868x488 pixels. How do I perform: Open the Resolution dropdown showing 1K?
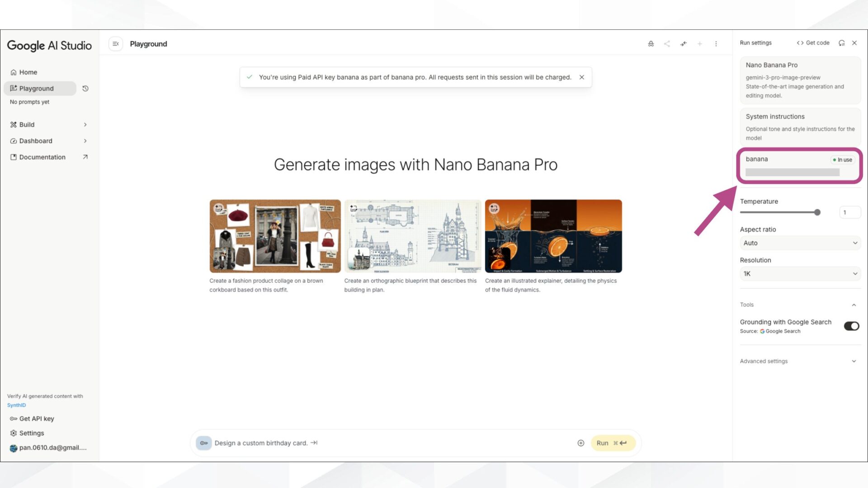click(800, 273)
